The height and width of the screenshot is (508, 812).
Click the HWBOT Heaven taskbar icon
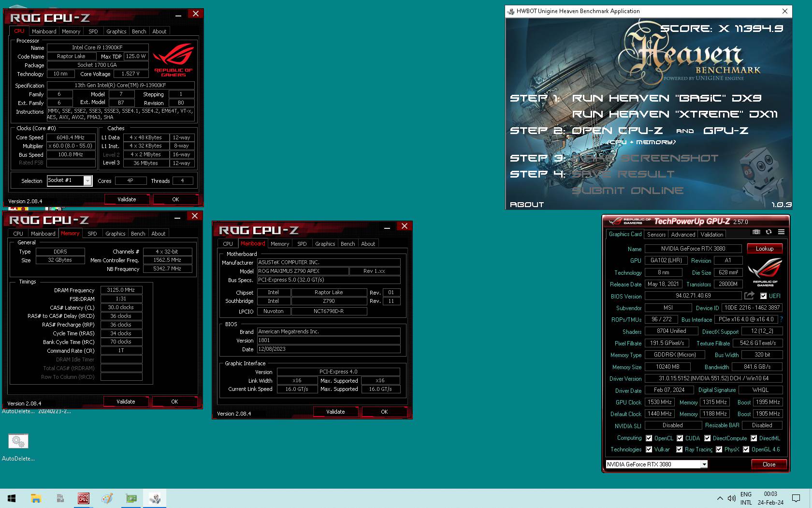pyautogui.click(x=155, y=498)
